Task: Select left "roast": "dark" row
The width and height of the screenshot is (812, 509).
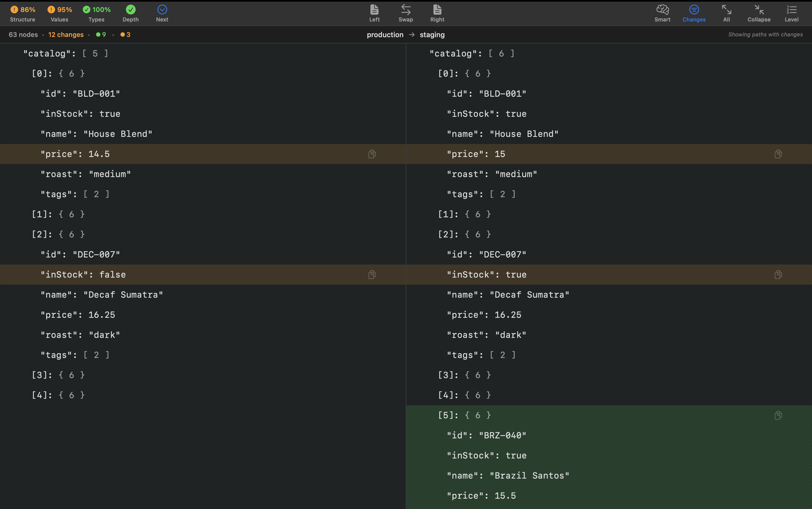Action: coord(203,335)
